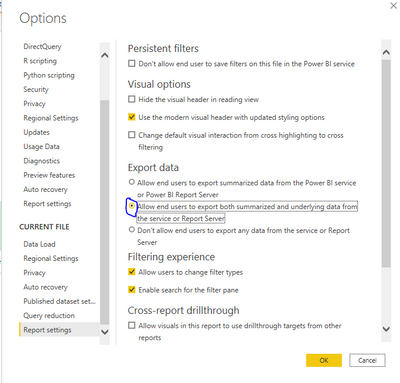Go to the Updates section

point(36,132)
